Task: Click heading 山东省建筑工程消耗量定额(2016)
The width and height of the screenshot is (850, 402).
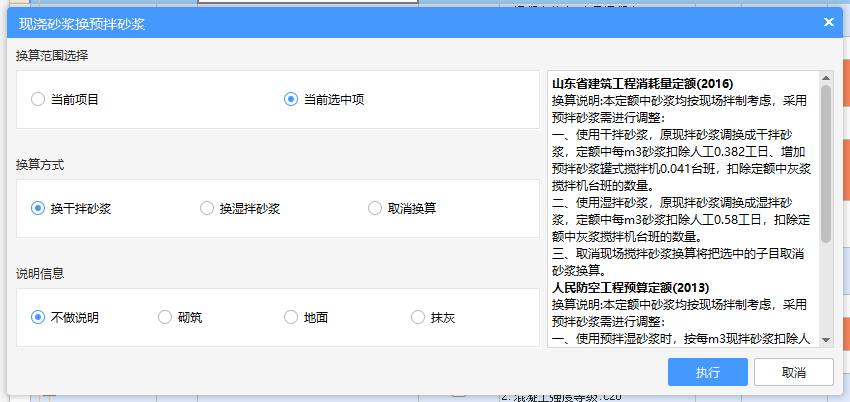Action: (x=642, y=84)
